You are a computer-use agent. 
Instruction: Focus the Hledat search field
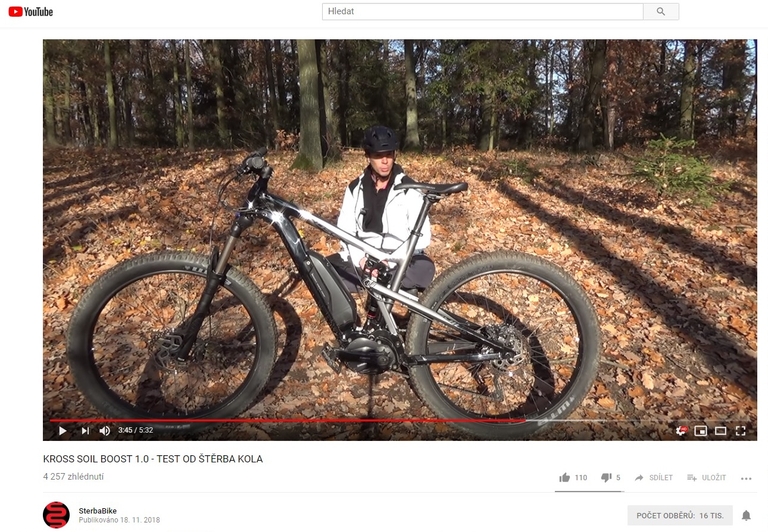coord(483,11)
